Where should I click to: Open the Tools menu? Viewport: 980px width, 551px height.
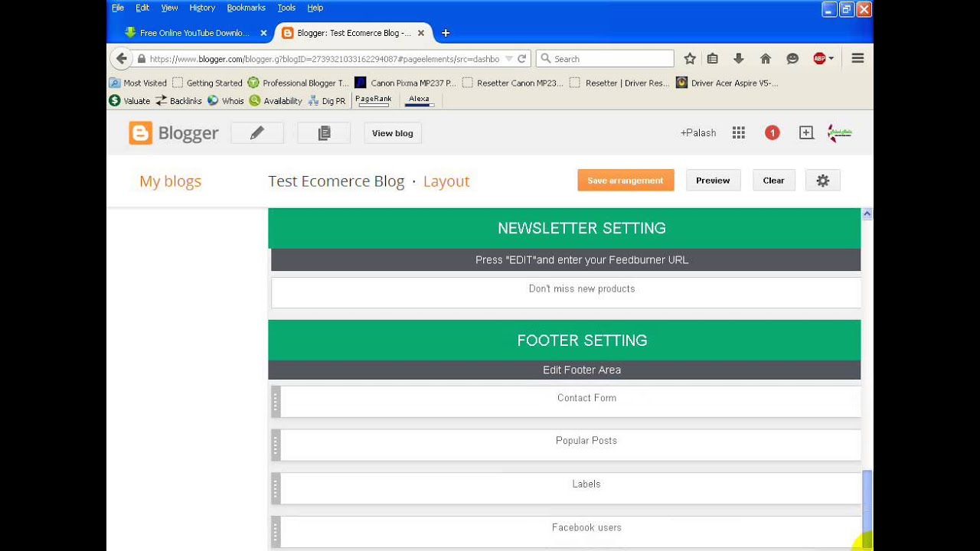pos(286,8)
